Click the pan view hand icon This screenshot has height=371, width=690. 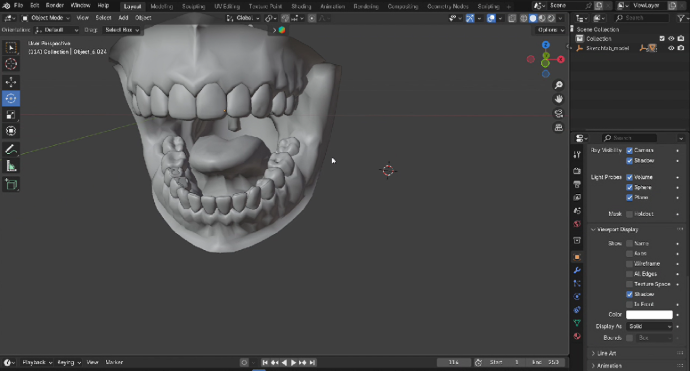pos(558,99)
